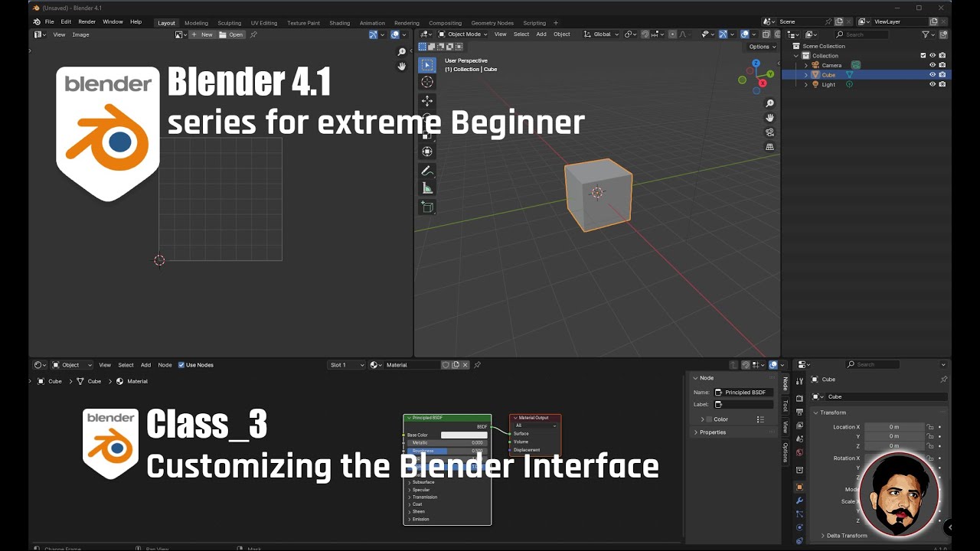The image size is (980, 551).
Task: Click the 3D viewport zoom magnifier icon
Action: [x=769, y=103]
